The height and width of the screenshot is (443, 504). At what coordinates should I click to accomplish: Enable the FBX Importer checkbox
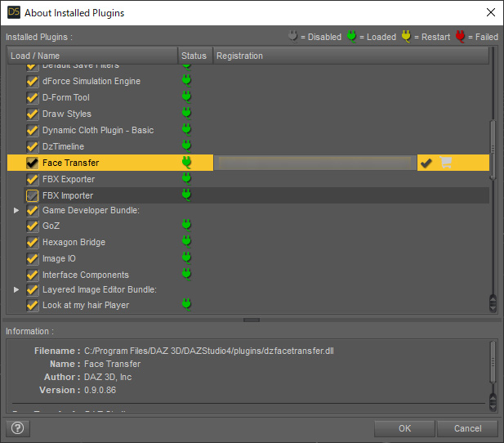coord(33,195)
